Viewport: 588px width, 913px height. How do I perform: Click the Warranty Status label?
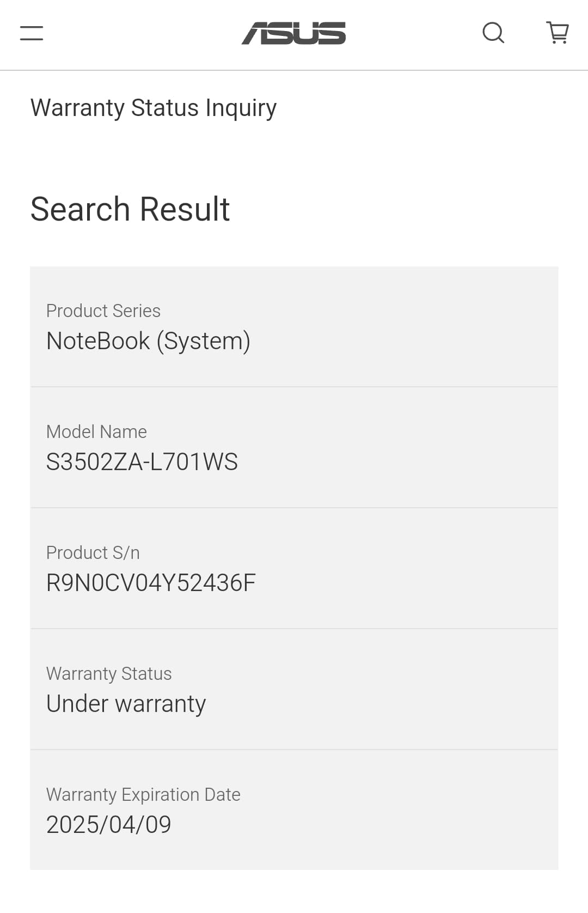[109, 674]
